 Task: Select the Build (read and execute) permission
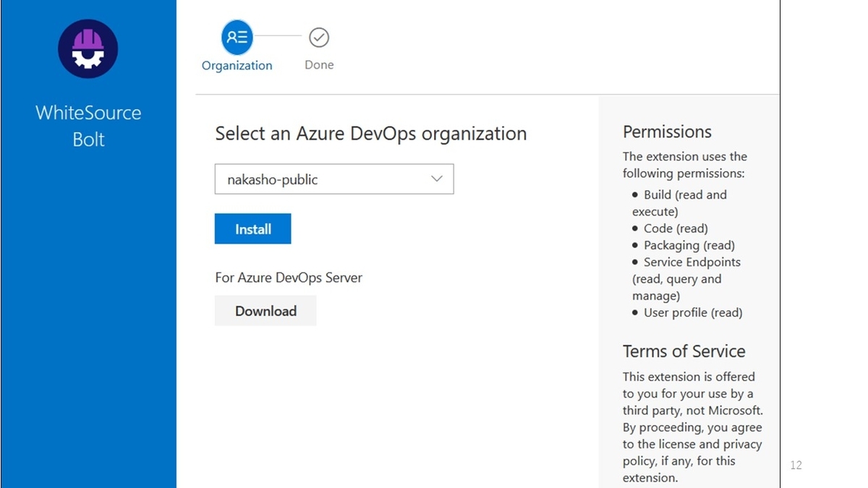[679, 203]
